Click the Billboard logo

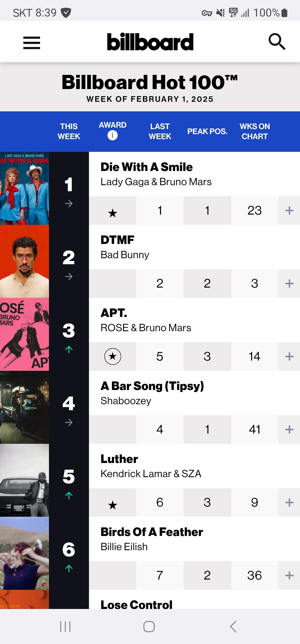(150, 42)
